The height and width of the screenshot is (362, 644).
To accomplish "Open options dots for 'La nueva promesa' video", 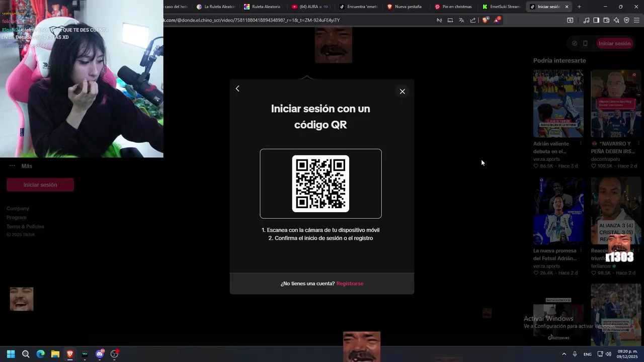I will pos(581,251).
